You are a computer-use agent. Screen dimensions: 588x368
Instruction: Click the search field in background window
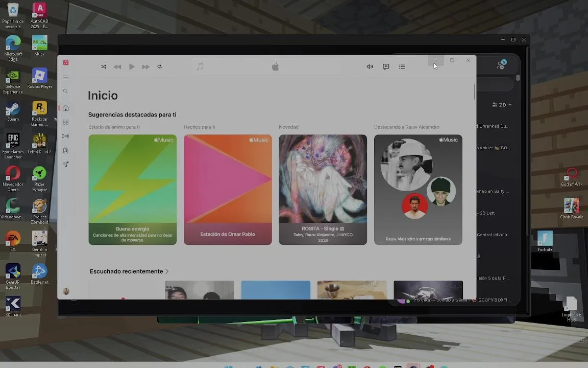(495, 84)
